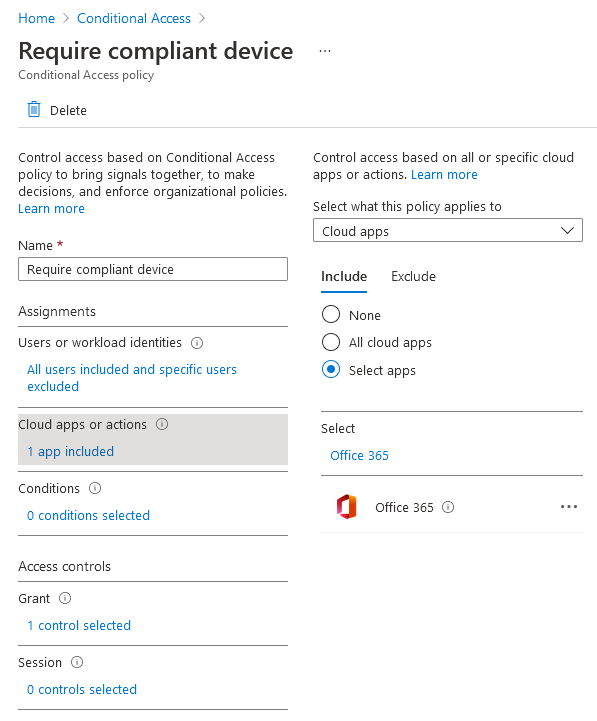Show info icon for Cloud apps or actions
The image size is (597, 721).
[162, 424]
